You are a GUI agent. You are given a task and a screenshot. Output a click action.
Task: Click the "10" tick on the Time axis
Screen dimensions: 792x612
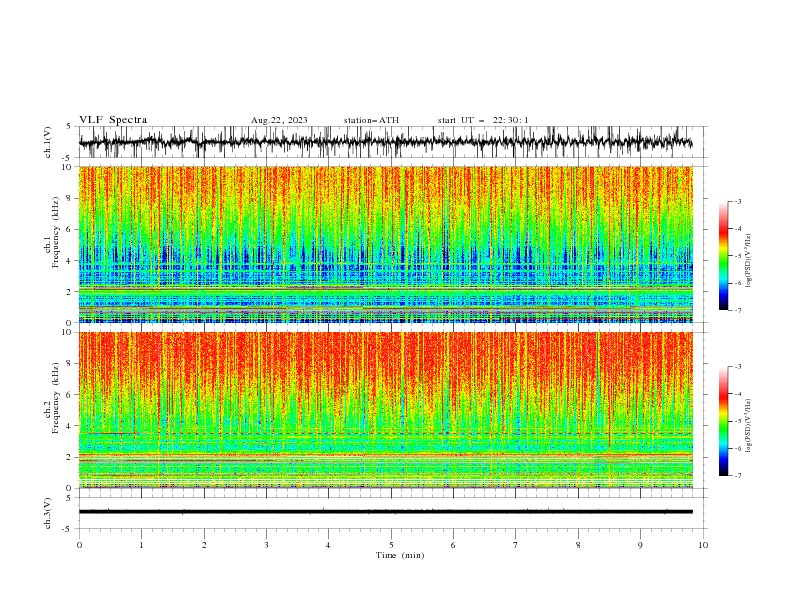point(703,545)
